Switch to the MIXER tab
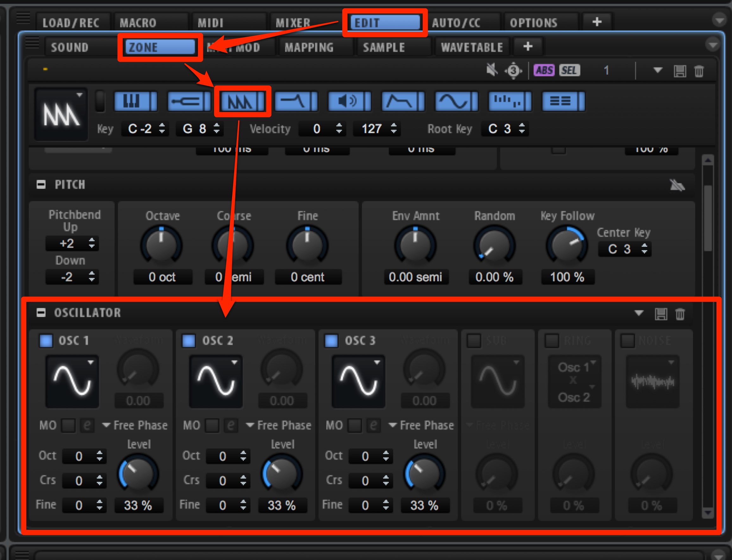Screen dimensions: 732x560 tap(306, 22)
